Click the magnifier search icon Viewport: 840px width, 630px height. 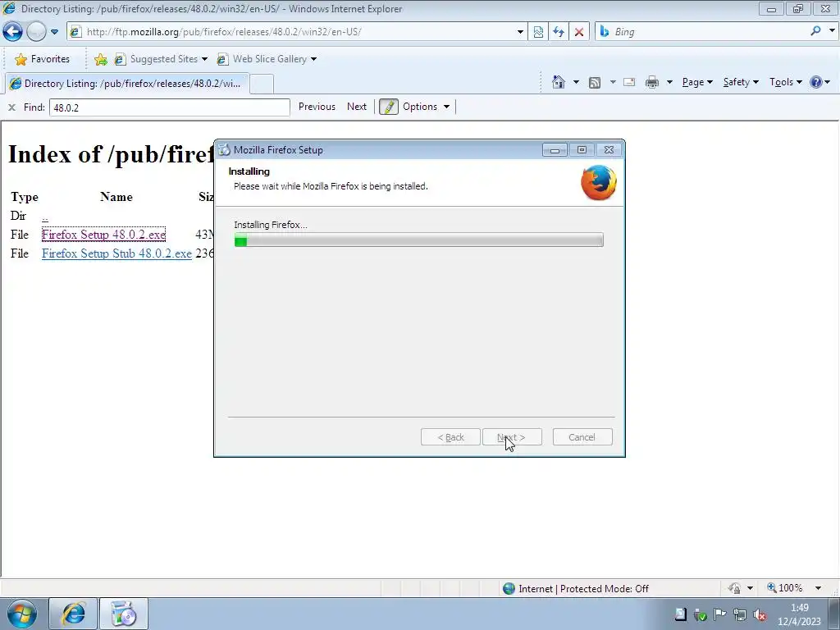(x=815, y=31)
